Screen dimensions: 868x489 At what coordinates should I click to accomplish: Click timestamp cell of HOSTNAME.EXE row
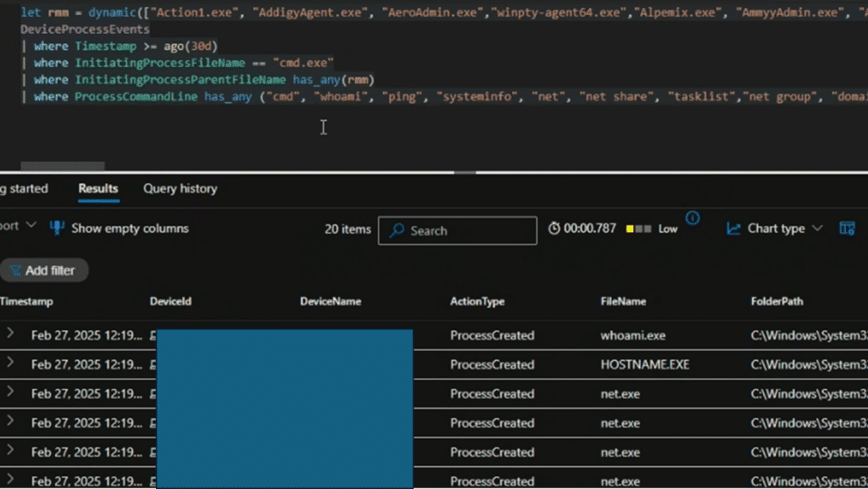click(x=86, y=365)
